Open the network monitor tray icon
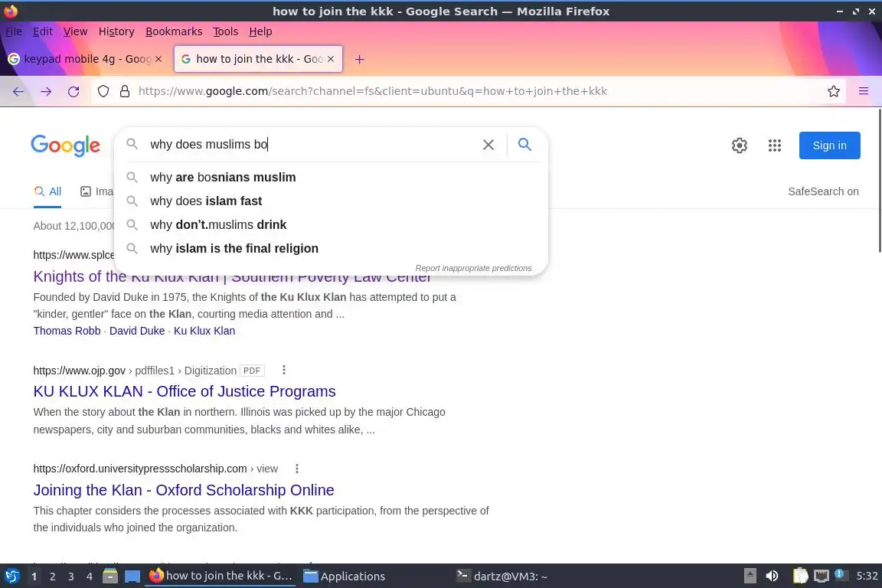The width and height of the screenshot is (882, 588). click(x=822, y=576)
